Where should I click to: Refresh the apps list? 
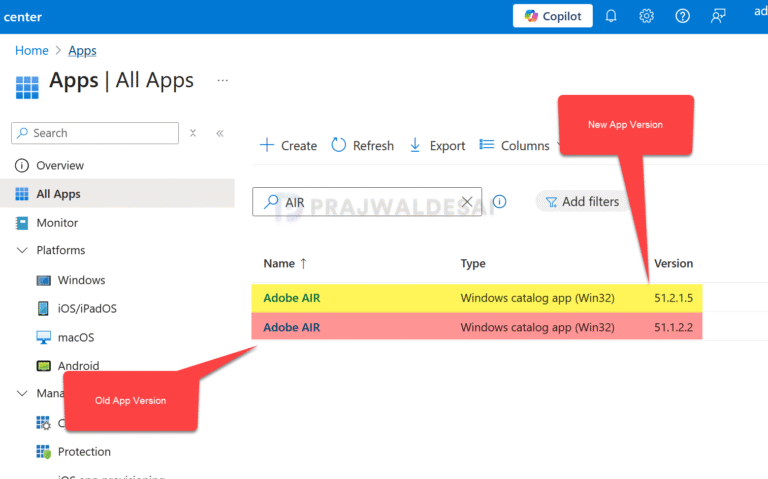(x=362, y=145)
